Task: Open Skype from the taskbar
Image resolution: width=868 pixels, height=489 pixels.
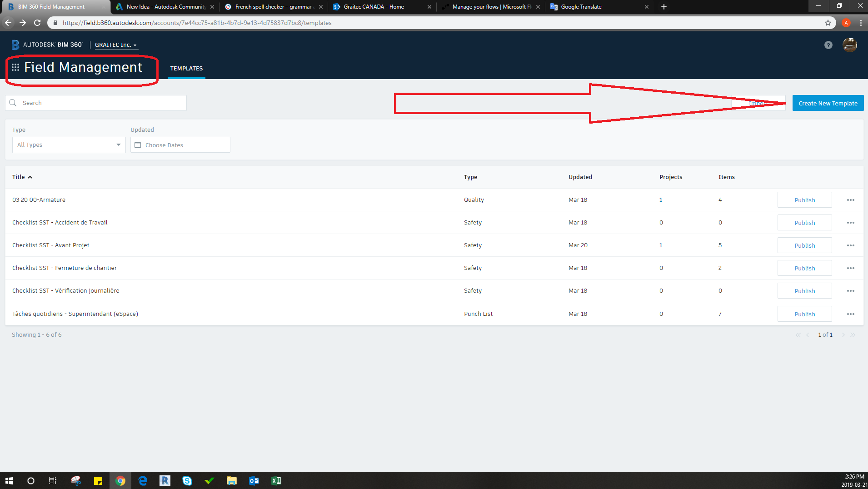Action: 187,480
